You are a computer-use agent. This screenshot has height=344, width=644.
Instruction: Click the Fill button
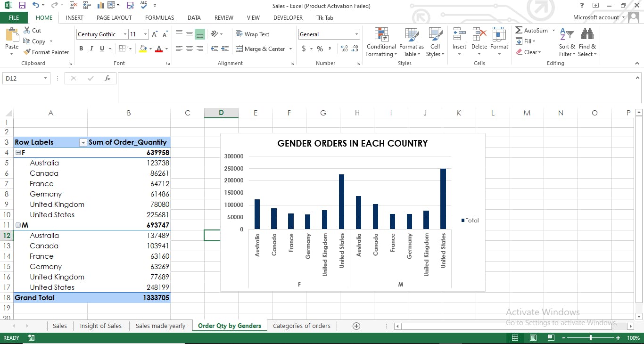[x=525, y=41]
